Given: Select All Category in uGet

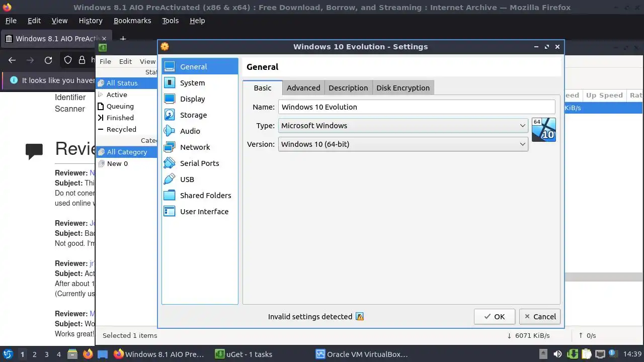Looking at the screenshot, I should coord(127,152).
